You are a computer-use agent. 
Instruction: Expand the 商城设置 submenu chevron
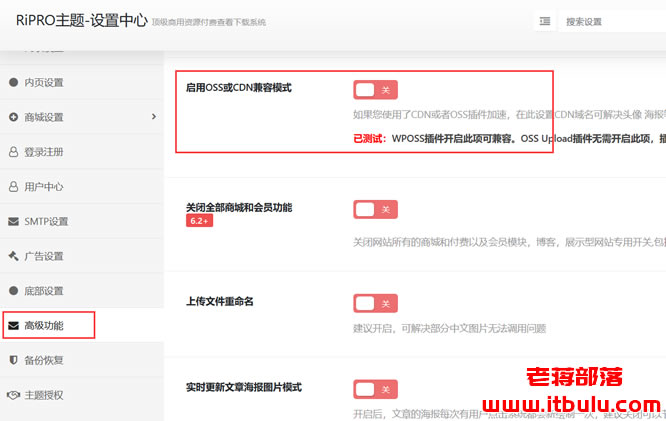154,116
